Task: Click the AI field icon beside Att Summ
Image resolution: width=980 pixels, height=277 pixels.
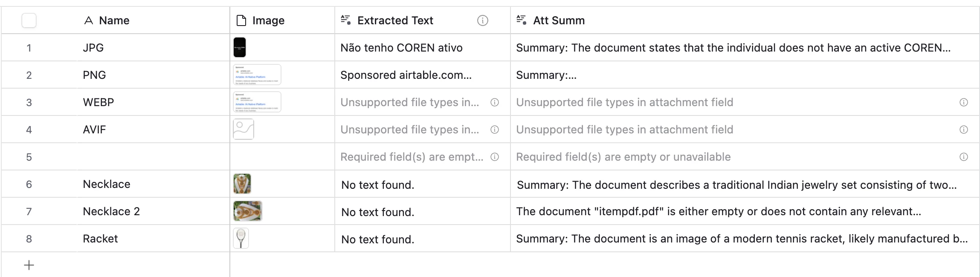Action: [521, 20]
